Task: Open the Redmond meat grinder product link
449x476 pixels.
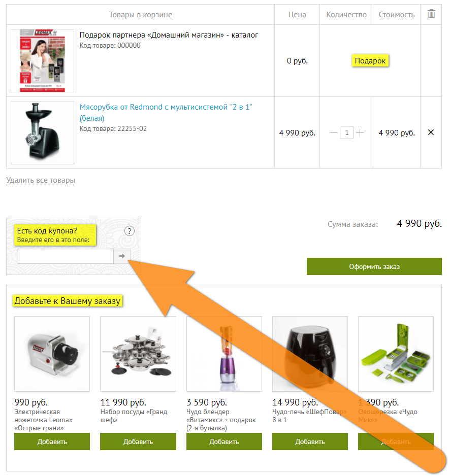Action: pos(166,112)
